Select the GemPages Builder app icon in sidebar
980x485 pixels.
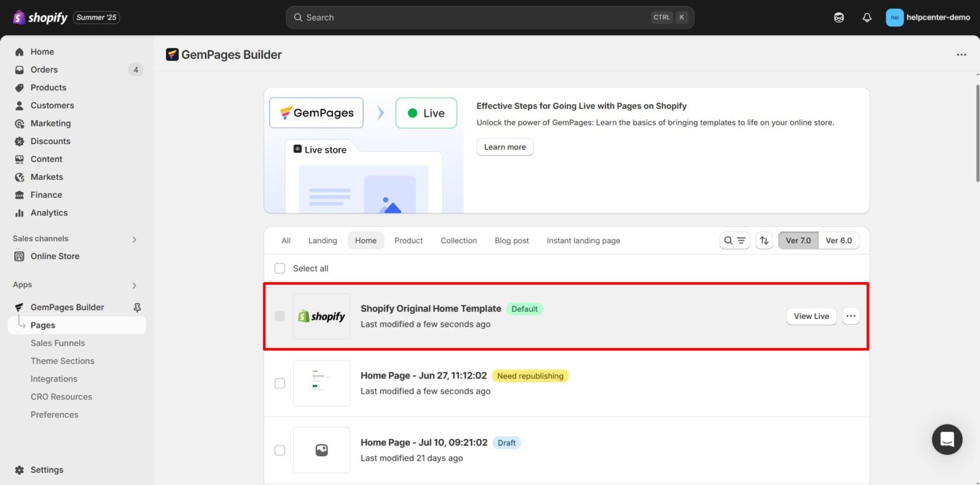point(20,307)
